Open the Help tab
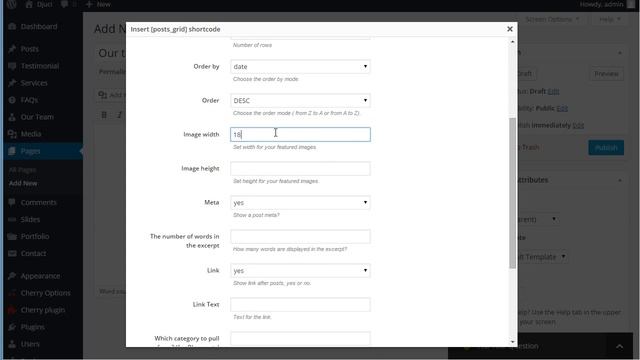Screen dimensions: 640x360 point(610,19)
